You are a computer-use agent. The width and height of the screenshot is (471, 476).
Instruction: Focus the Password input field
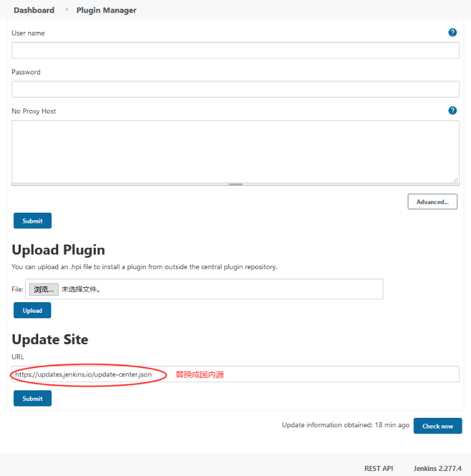pyautogui.click(x=235, y=89)
